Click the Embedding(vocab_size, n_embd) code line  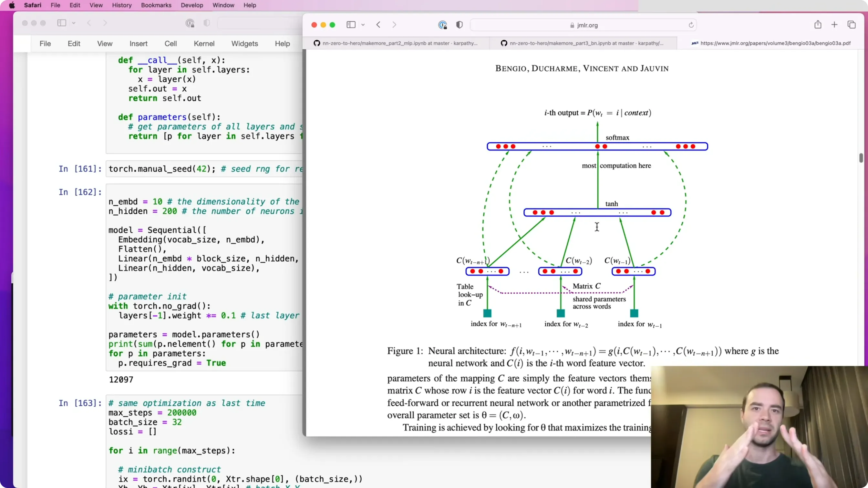click(x=191, y=239)
